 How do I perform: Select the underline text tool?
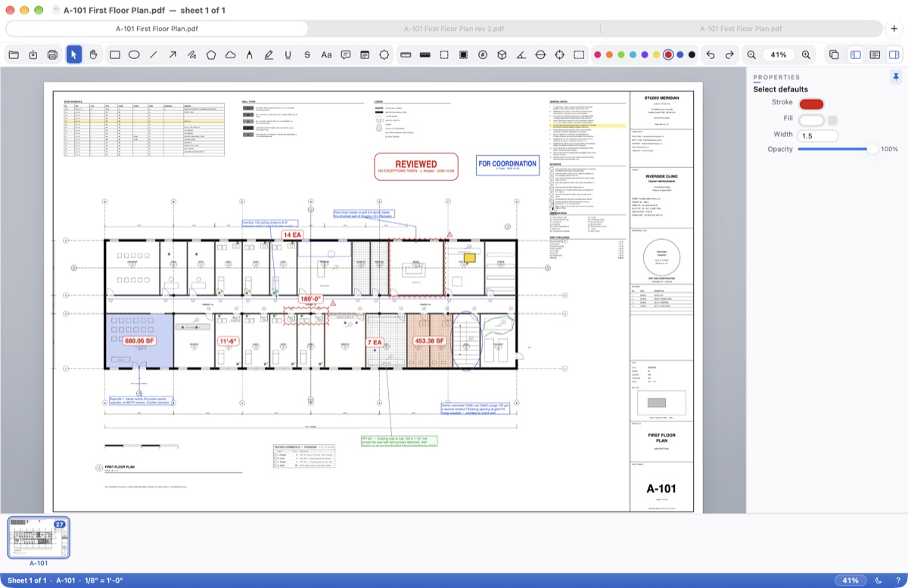tap(288, 54)
